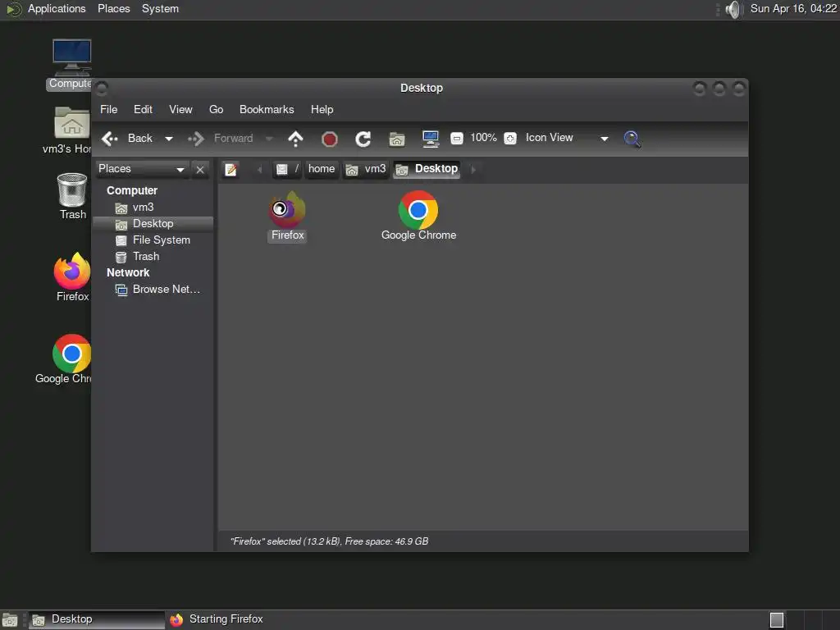Open the Applications menu in top panel
Screen dimensions: 840x630
(57, 8)
